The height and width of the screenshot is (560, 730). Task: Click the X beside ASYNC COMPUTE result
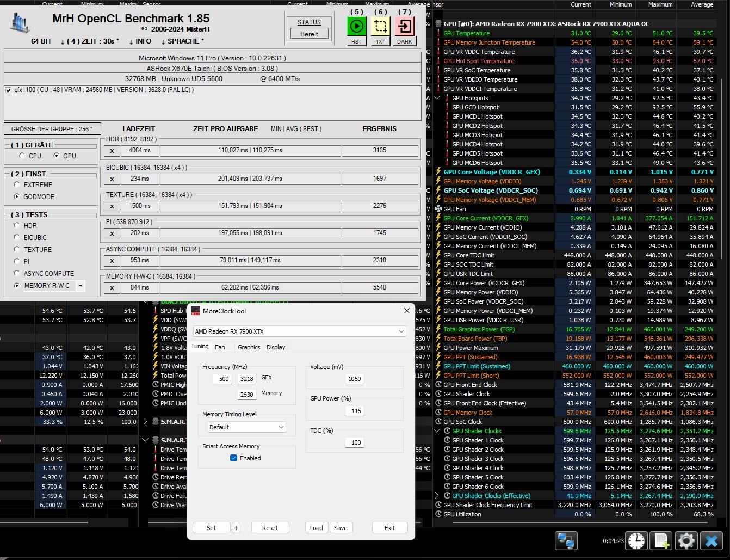[112, 261]
